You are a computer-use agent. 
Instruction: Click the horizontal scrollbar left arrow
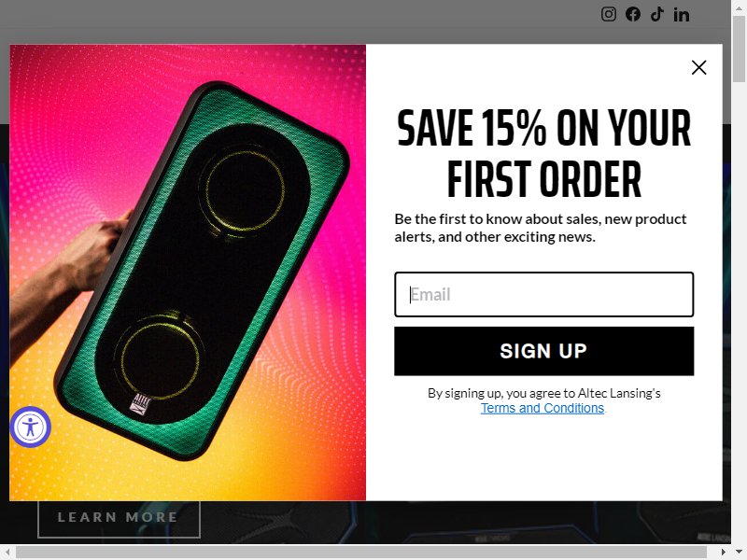(7, 553)
